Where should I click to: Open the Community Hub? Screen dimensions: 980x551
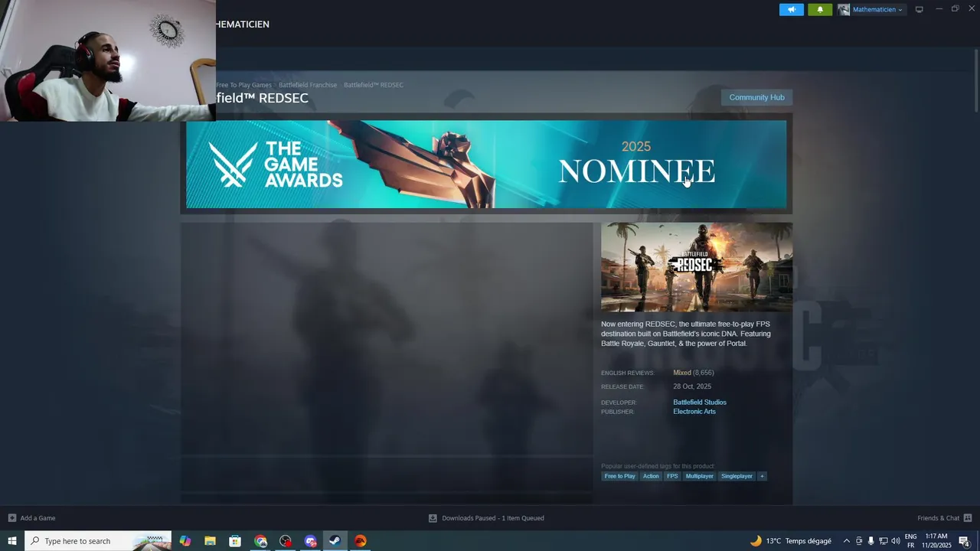pyautogui.click(x=756, y=97)
